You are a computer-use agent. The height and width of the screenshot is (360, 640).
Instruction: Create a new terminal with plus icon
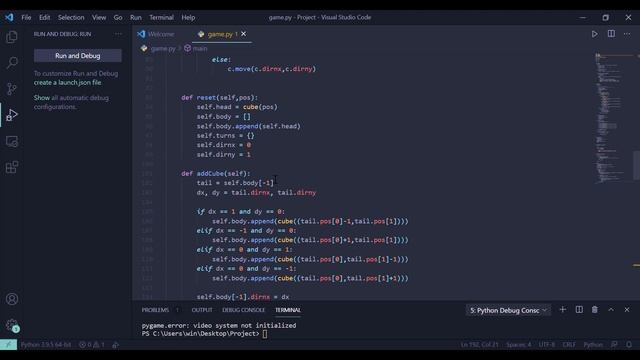coord(562,310)
